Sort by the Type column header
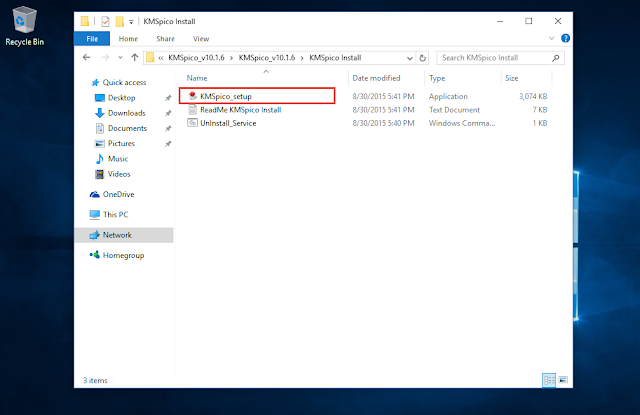Image resolution: width=640 pixels, height=415 pixels. (437, 78)
